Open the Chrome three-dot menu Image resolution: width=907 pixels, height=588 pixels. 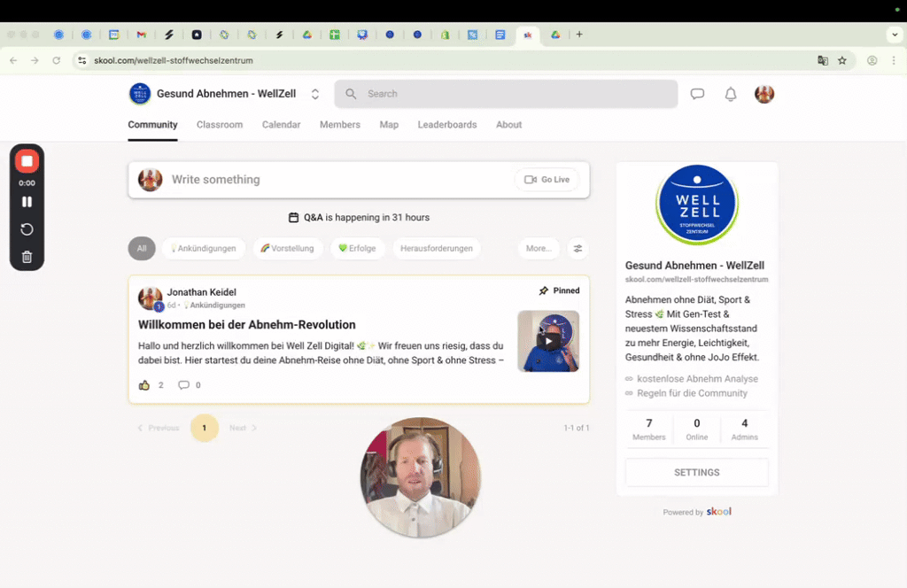894,61
